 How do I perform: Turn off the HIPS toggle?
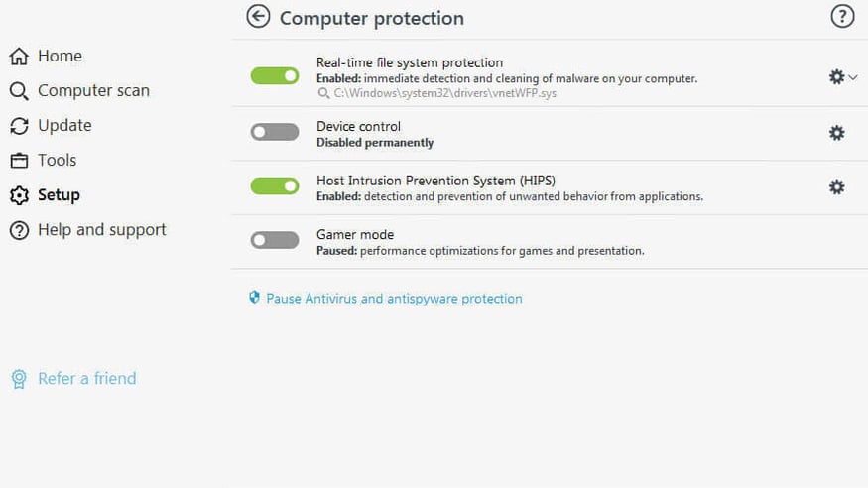point(275,185)
